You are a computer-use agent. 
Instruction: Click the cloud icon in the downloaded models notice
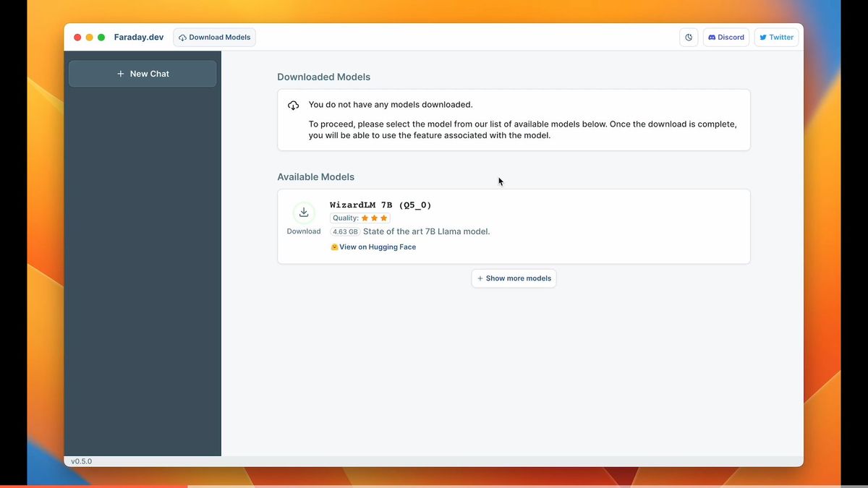tap(293, 104)
